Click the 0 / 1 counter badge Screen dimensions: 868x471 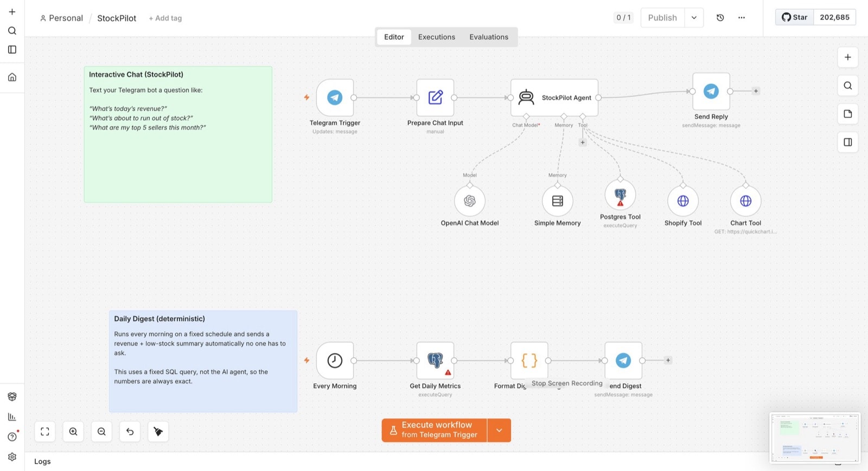623,17
